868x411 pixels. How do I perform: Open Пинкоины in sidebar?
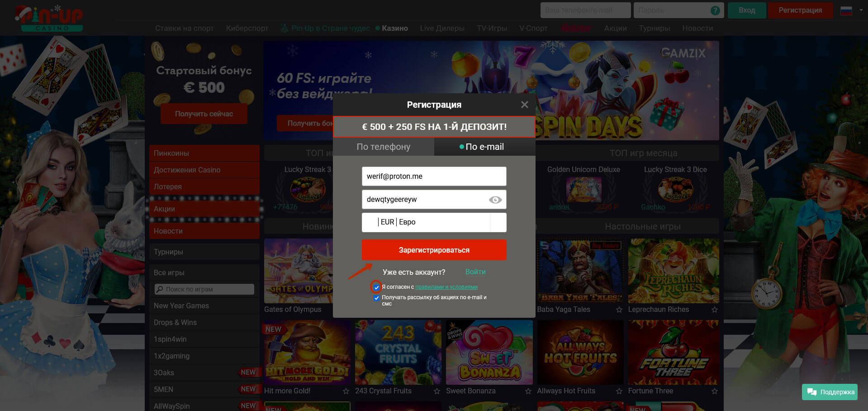point(204,153)
